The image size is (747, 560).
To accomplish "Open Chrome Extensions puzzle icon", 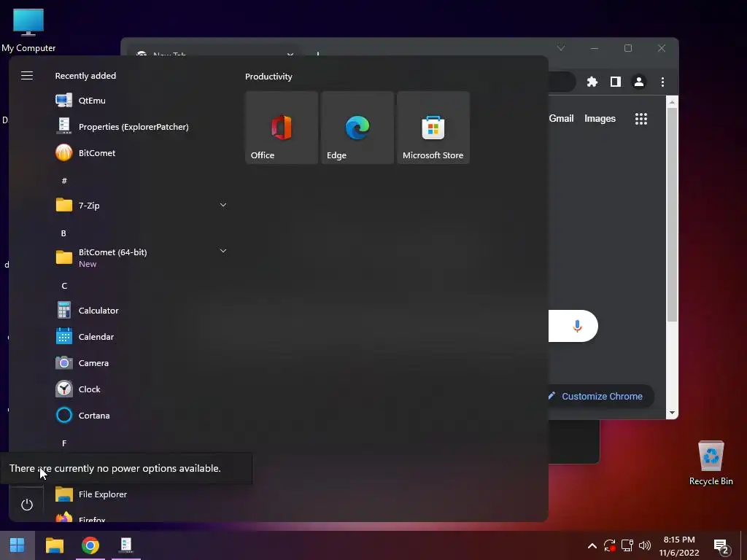I will (592, 82).
